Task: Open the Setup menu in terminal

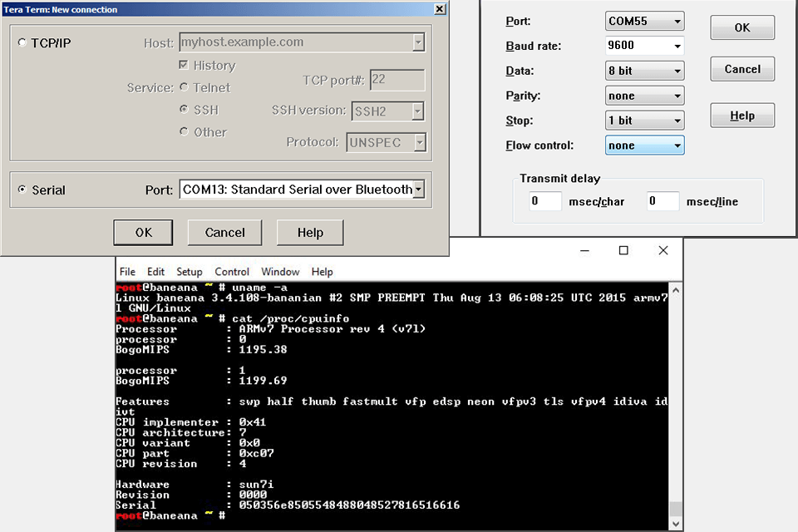Action: (190, 272)
